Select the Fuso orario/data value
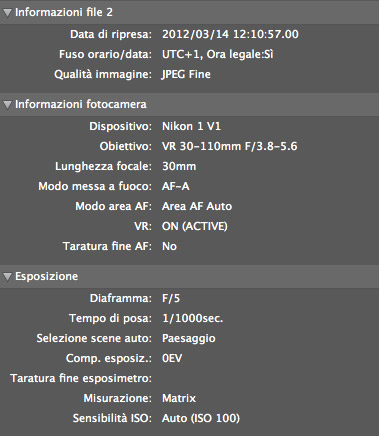Screen dimensions: 379x436 coord(217,54)
